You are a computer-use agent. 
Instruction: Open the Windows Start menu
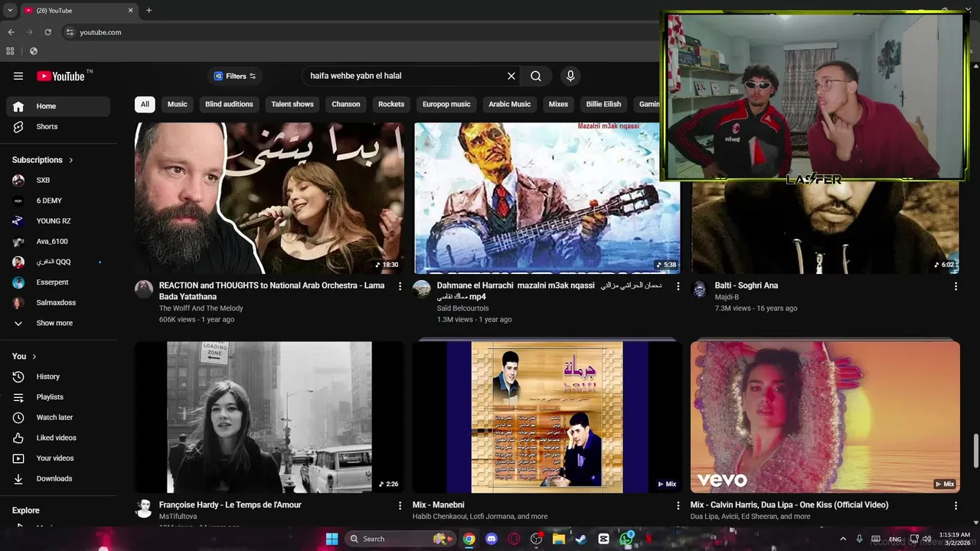[x=332, y=539]
